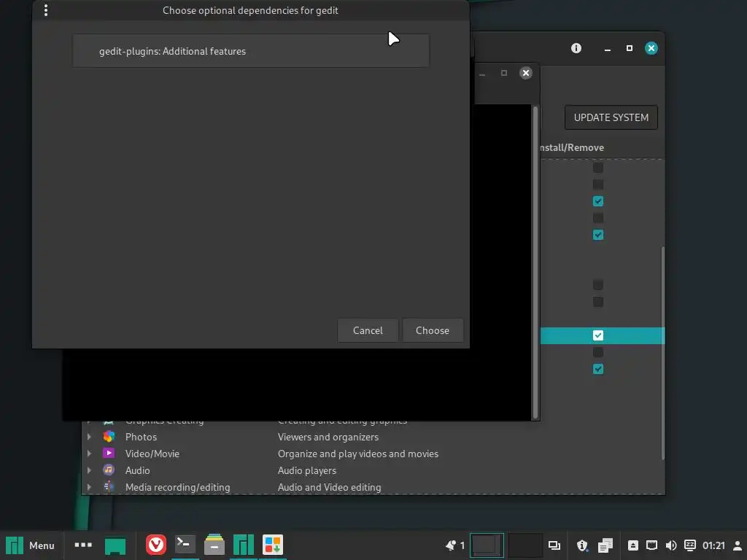
Task: Select the Video/Movie row label
Action: click(x=152, y=454)
